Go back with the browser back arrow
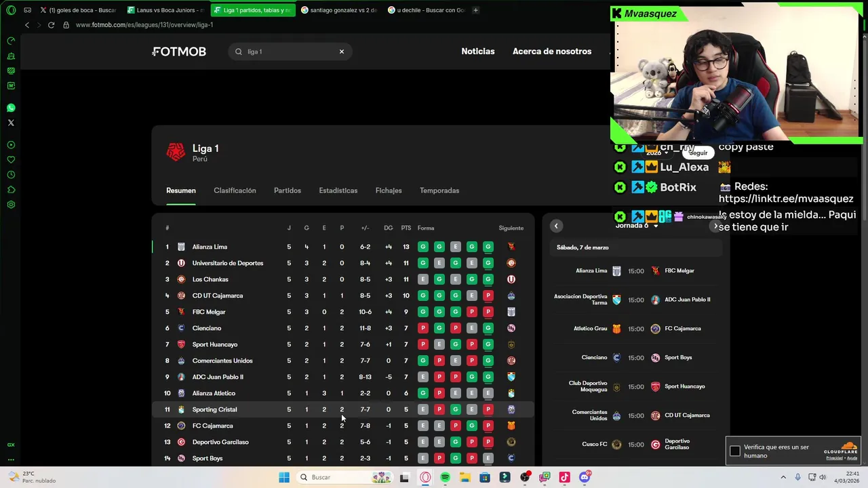This screenshot has height=488, width=868. click(27, 25)
